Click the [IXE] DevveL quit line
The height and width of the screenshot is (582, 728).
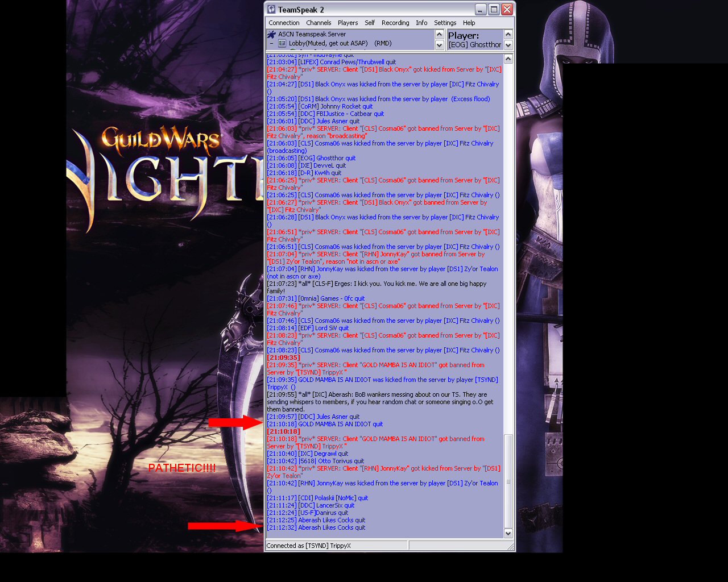306,165
